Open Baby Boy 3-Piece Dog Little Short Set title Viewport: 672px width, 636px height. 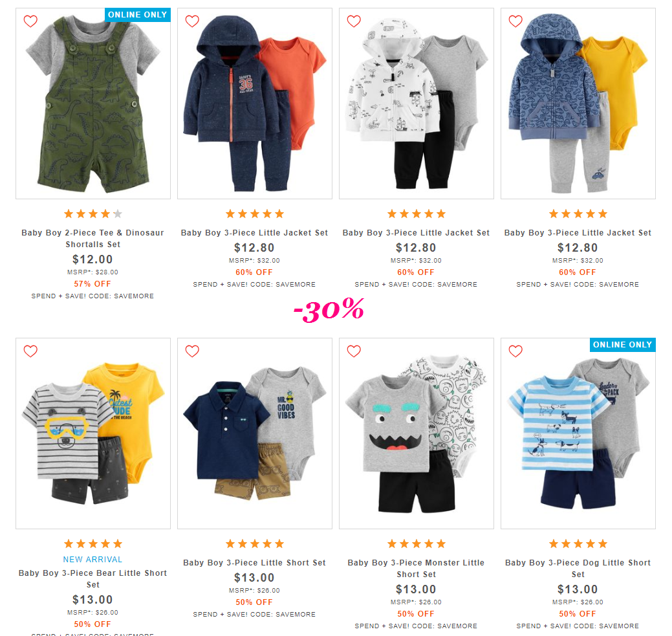click(x=578, y=568)
